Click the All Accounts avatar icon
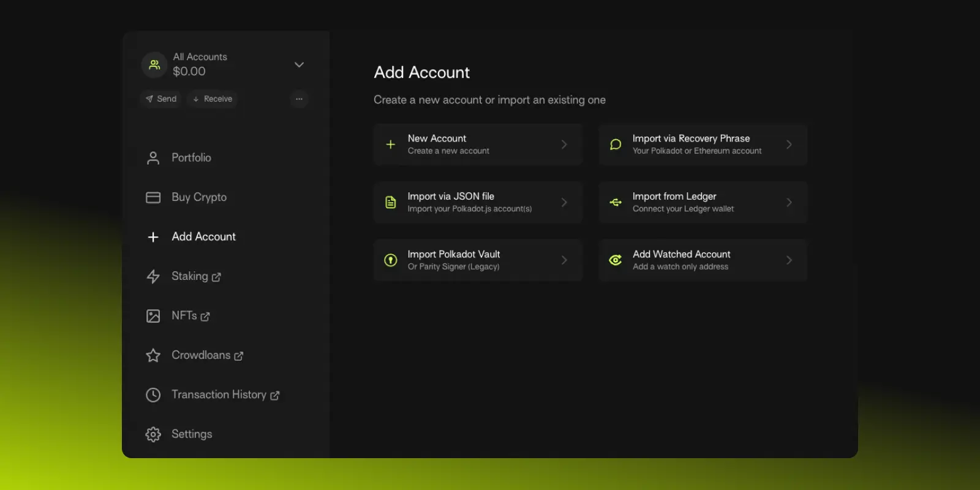Image resolution: width=980 pixels, height=490 pixels. [x=154, y=64]
